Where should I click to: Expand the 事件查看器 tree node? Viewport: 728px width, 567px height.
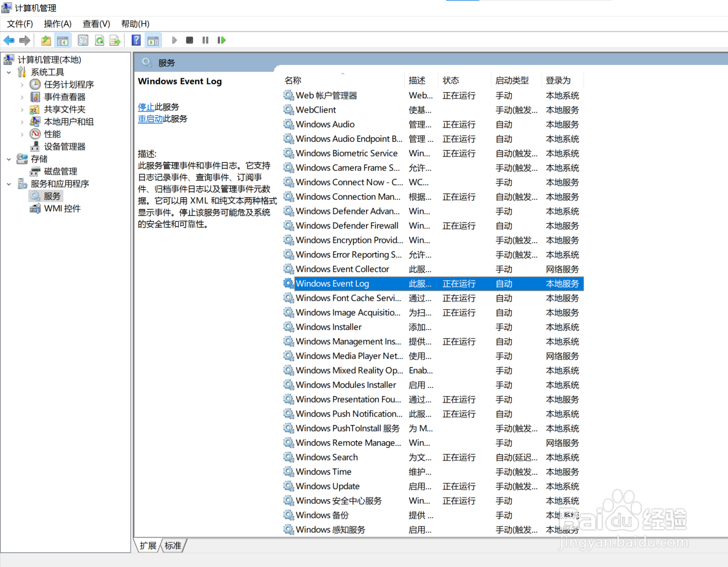pos(22,97)
